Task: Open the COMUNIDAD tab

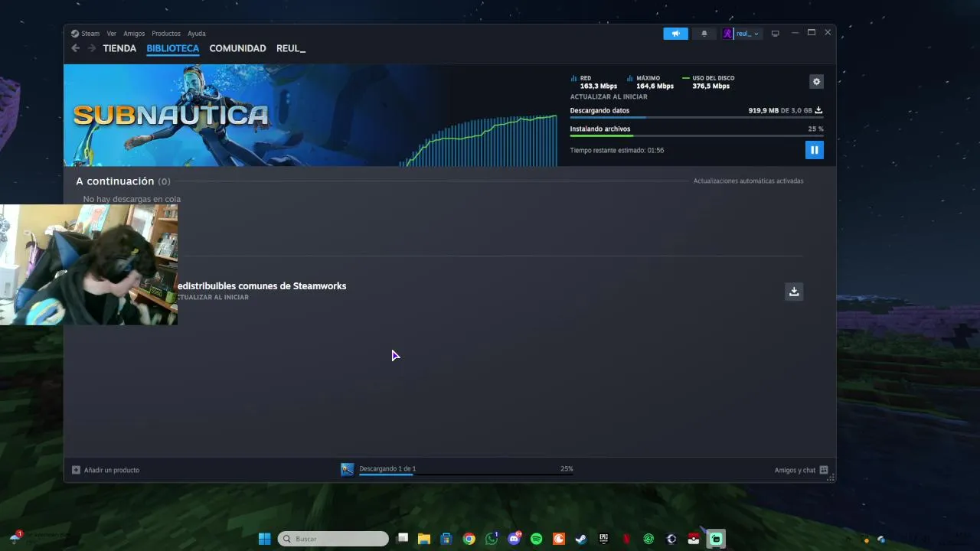Action: (x=238, y=48)
